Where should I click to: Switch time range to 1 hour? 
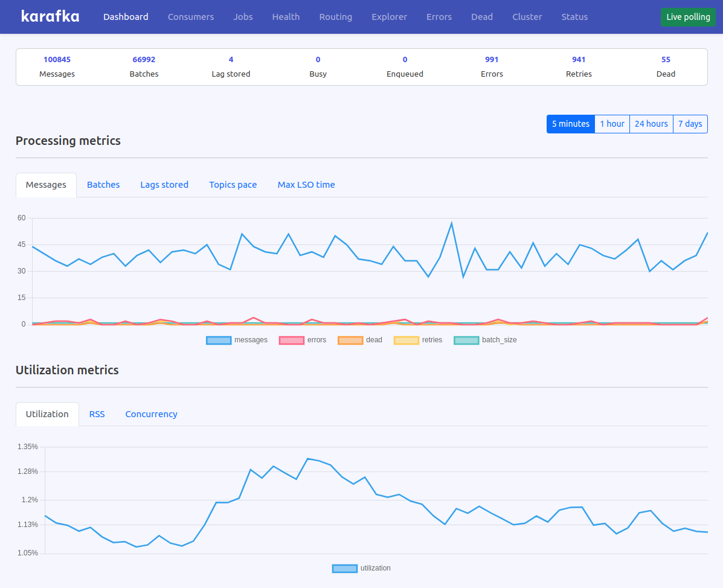pyautogui.click(x=612, y=124)
